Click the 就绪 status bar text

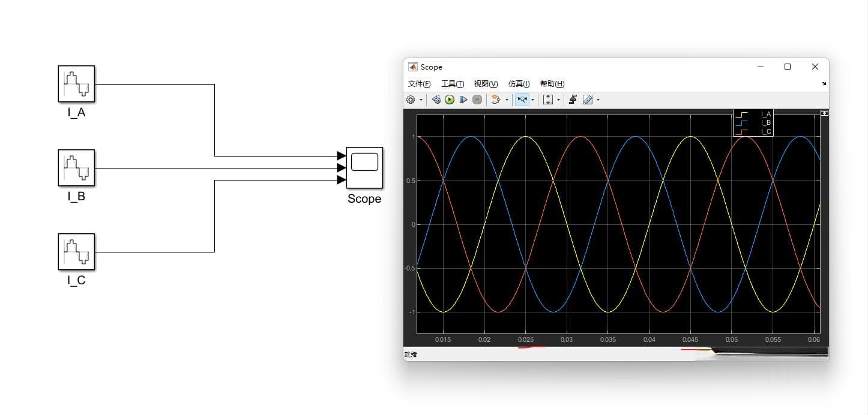click(411, 354)
